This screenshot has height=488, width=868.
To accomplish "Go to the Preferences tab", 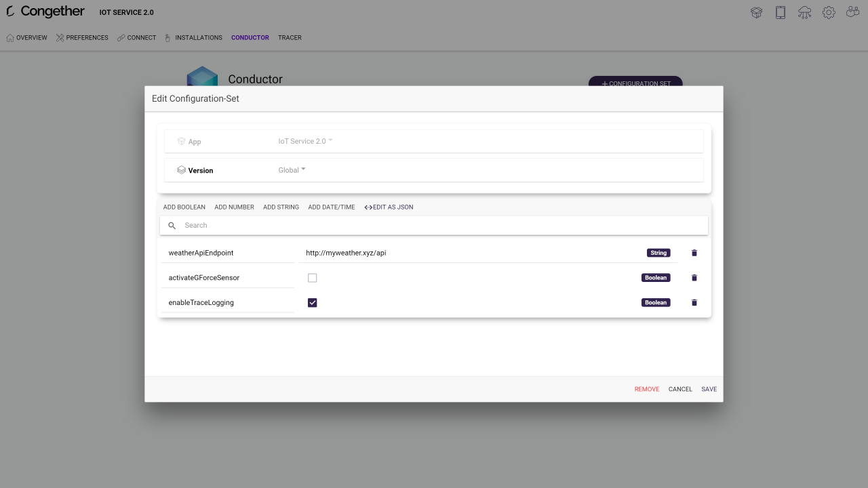I will pos(82,38).
